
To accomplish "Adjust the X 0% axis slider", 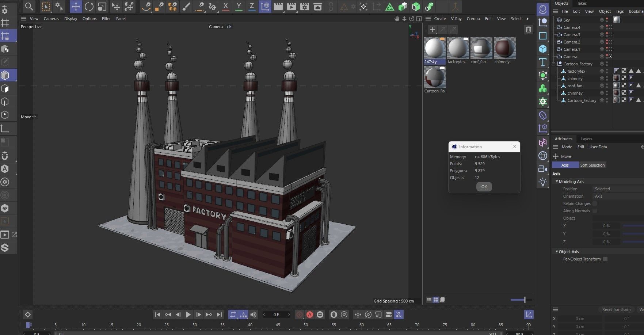I will pyautogui.click(x=633, y=226).
